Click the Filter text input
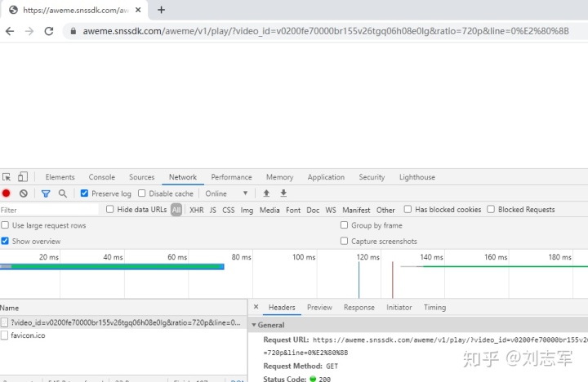Image resolution: width=588 pixels, height=382 pixels. click(x=49, y=210)
